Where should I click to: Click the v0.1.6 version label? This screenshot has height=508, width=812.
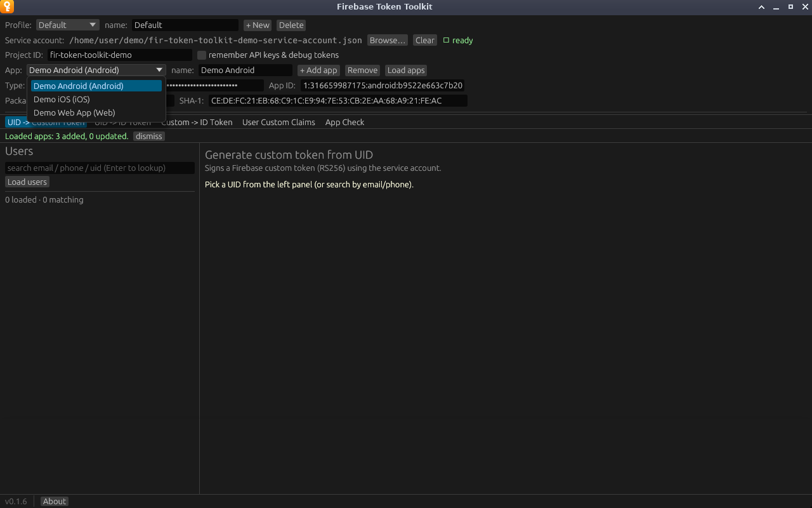click(x=16, y=502)
